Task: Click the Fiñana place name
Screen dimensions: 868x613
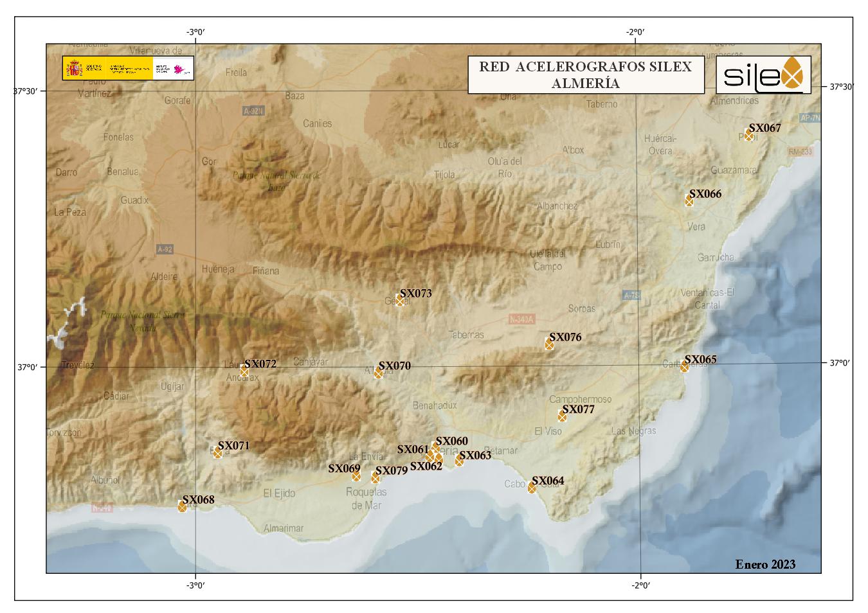Action: coord(266,271)
